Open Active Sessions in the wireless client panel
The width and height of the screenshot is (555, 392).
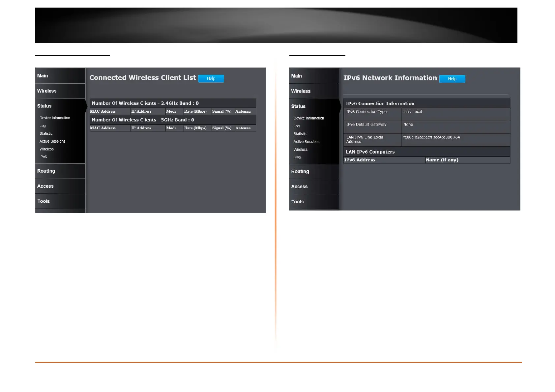coord(52,141)
